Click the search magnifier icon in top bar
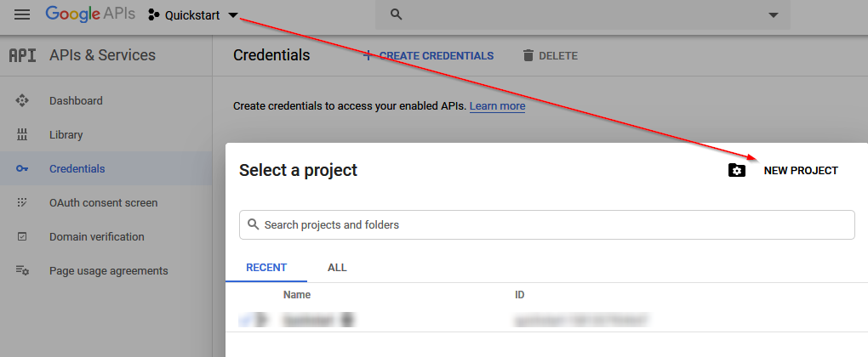The width and height of the screenshot is (868, 357). (396, 14)
